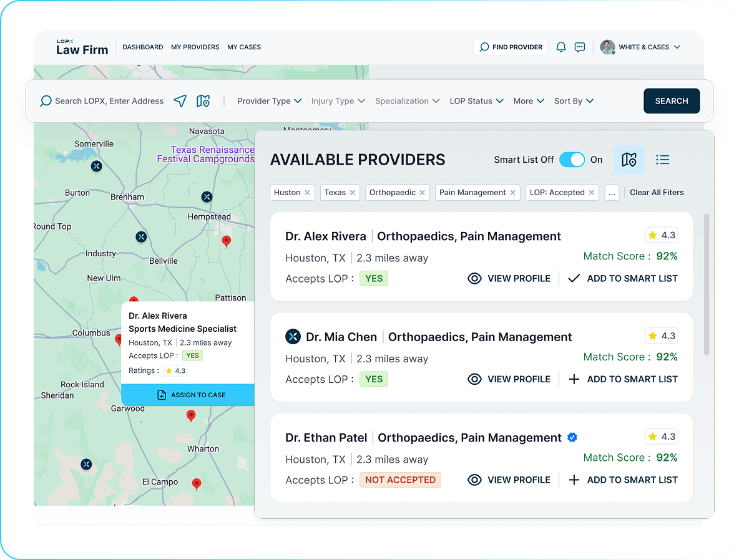Click the X map marker left of El Campo
The height and width of the screenshot is (560, 739).
coord(86,465)
